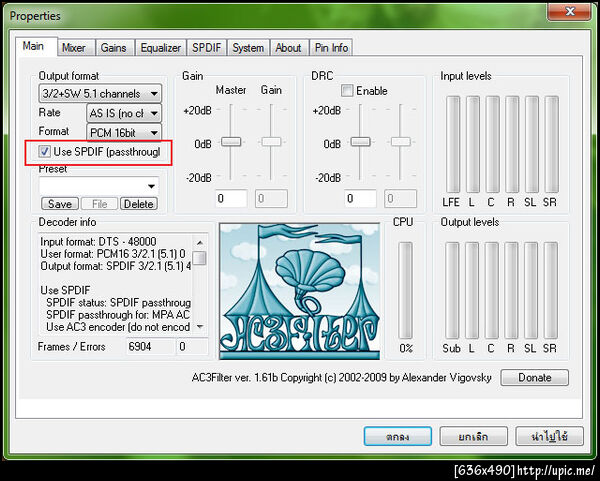Apply changes with นำไปใช้ button
600x481 pixels.
coord(549,436)
